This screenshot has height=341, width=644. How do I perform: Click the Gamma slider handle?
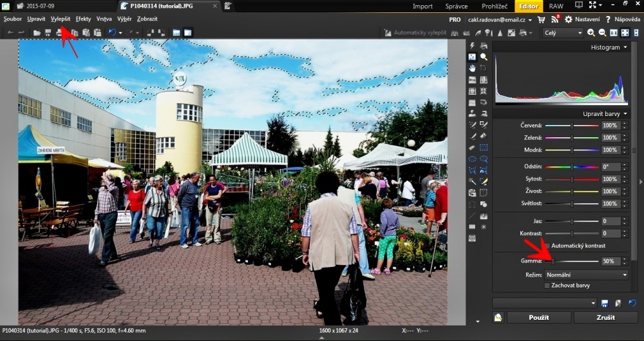click(x=553, y=261)
